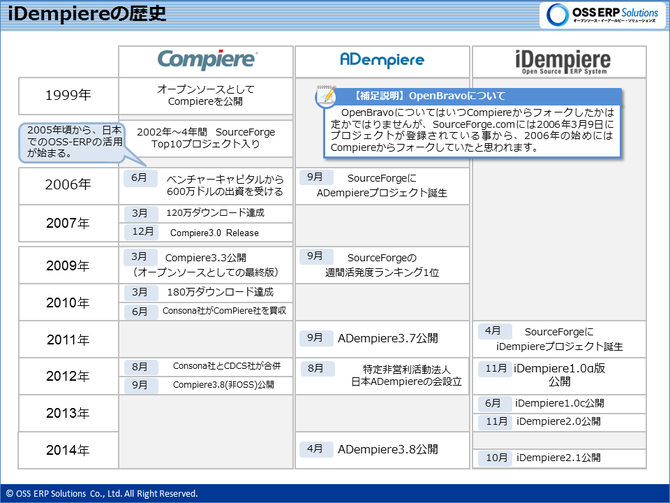Select the slide title iDempiereの歴史
The image size is (670, 503).
click(87, 14)
